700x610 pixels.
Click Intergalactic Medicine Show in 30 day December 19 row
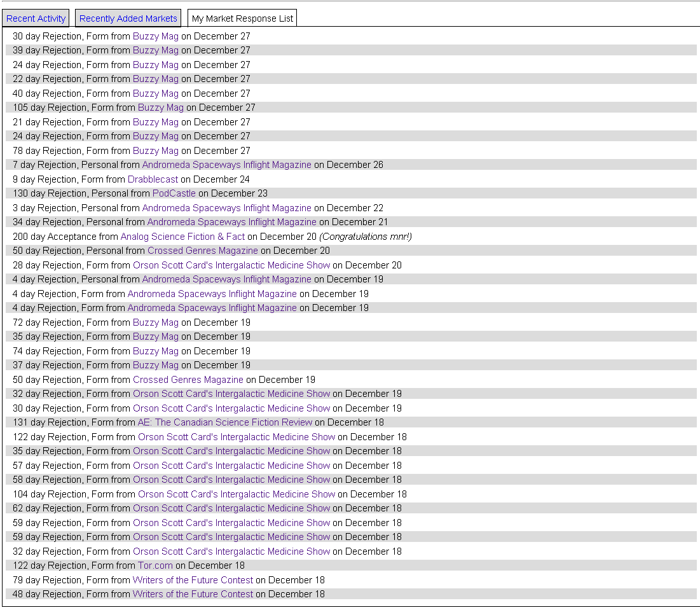point(231,408)
